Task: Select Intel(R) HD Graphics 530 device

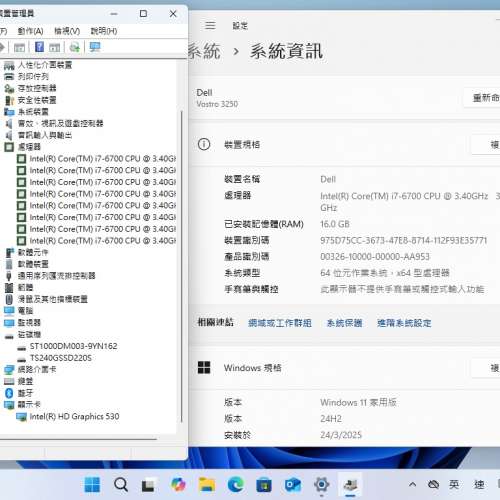Action: 74,416
